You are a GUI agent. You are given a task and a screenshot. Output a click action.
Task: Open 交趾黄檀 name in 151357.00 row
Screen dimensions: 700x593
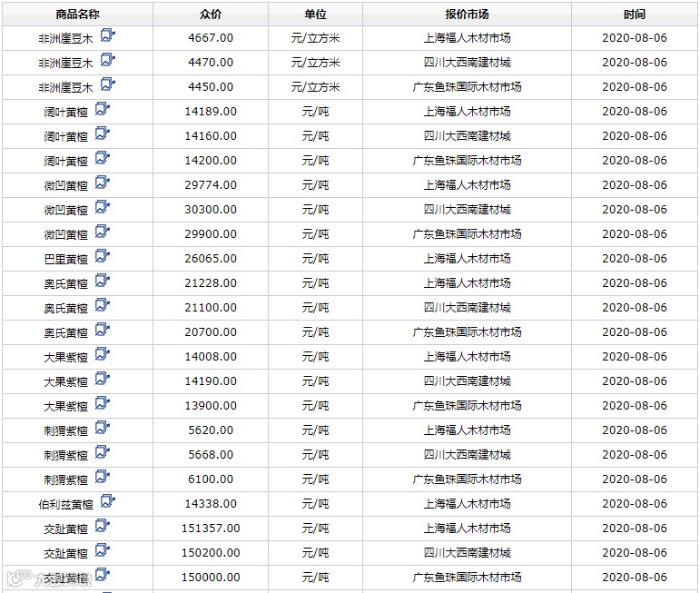point(65,530)
